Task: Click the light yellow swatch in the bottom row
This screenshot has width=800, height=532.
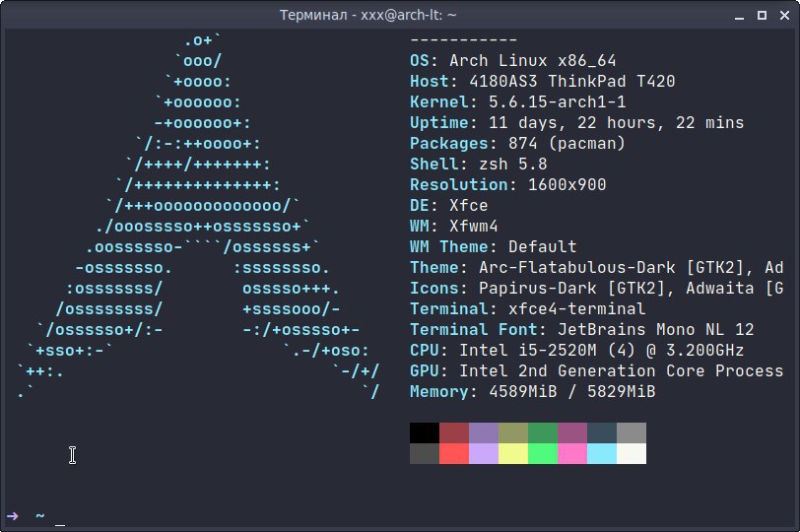Action: coord(513,453)
